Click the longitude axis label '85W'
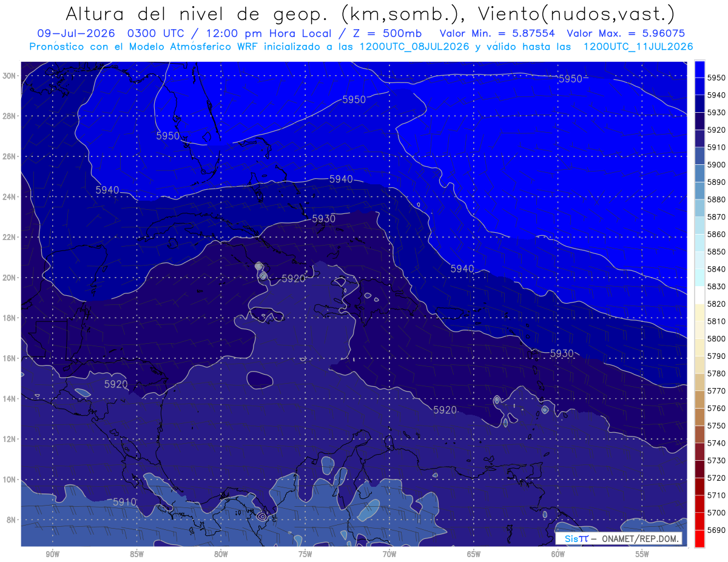Image resolution: width=728 pixels, height=562 pixels. 137,555
